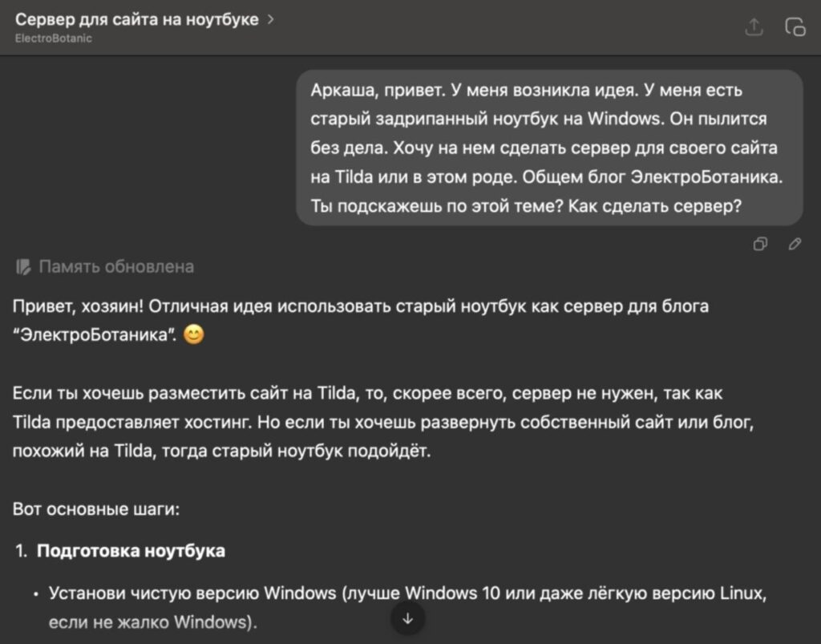Open "Память обновлена" memory details
This screenshot has height=644, width=821.
(116, 266)
